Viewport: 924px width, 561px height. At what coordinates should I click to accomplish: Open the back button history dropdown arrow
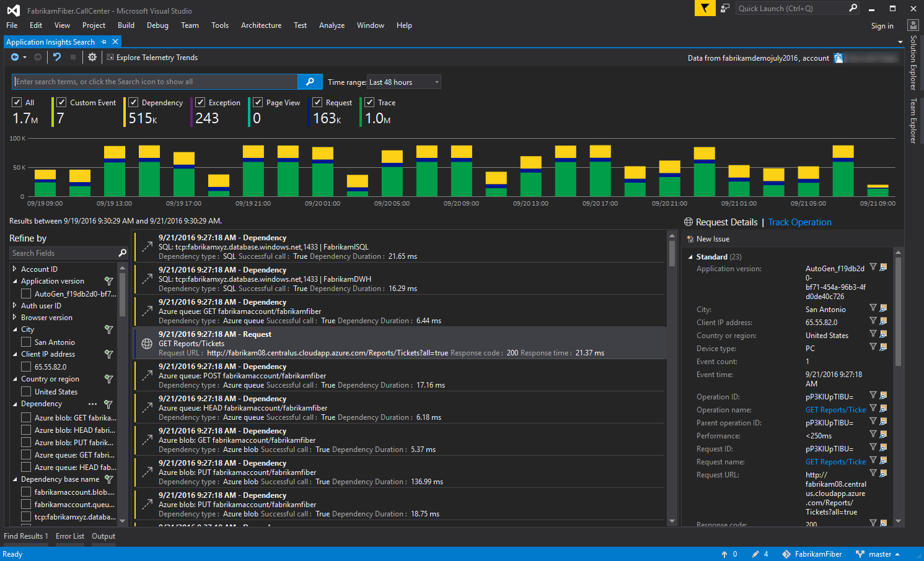click(x=25, y=58)
